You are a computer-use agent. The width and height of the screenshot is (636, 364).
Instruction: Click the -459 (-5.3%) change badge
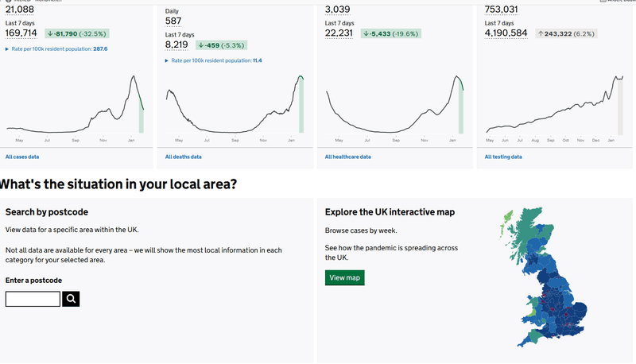(x=221, y=45)
